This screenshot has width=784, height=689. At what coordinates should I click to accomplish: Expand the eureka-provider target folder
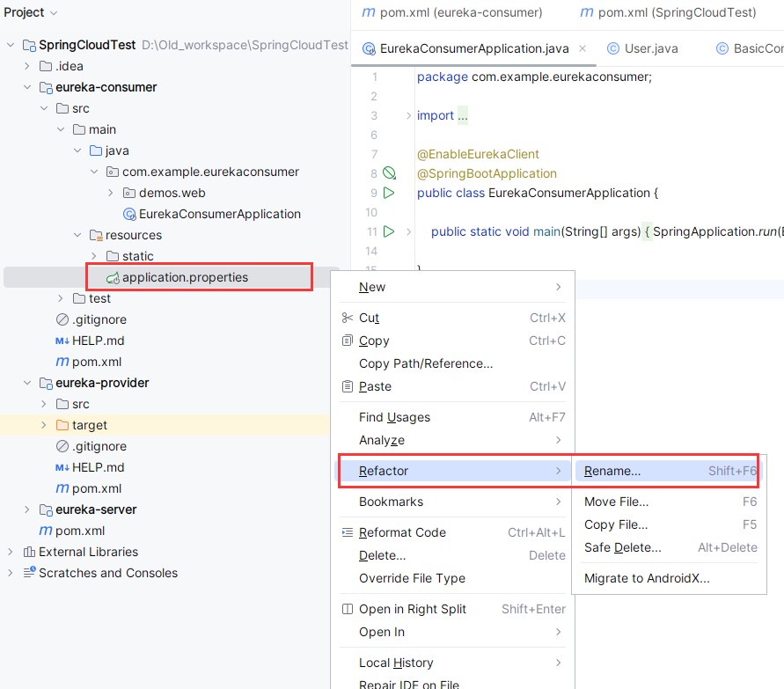(44, 425)
